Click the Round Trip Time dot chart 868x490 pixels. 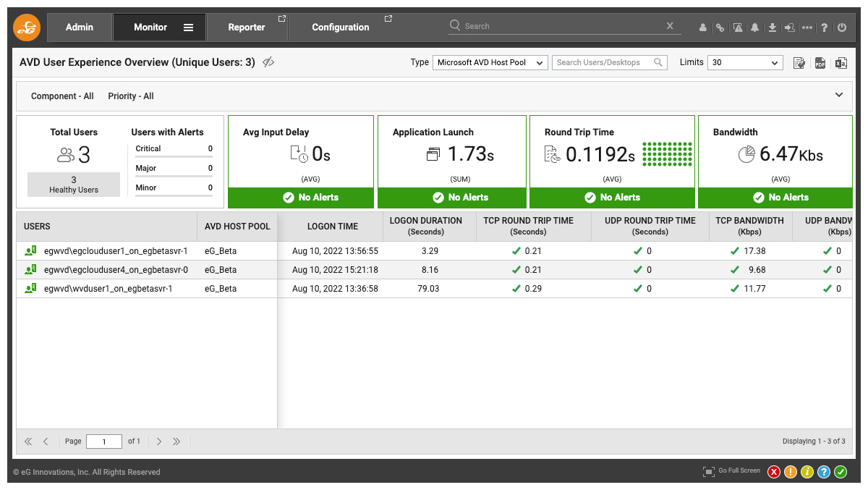tap(667, 154)
